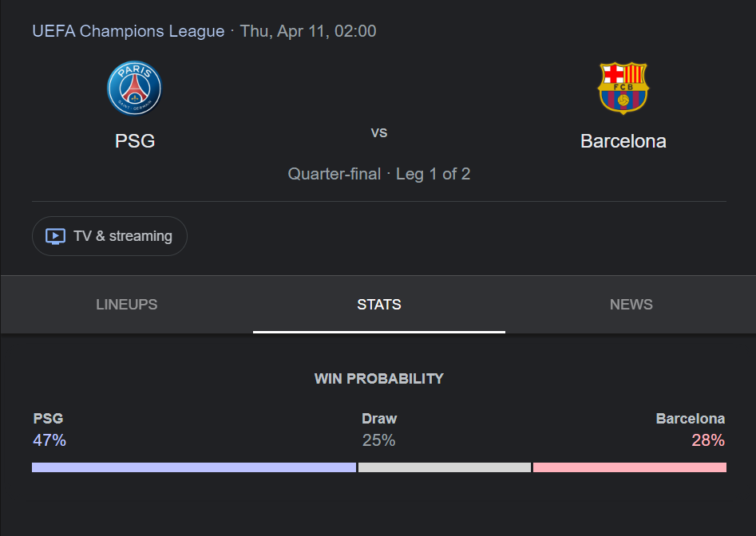Click the Barcelona team name
The height and width of the screenshot is (536, 756).
[x=623, y=141]
